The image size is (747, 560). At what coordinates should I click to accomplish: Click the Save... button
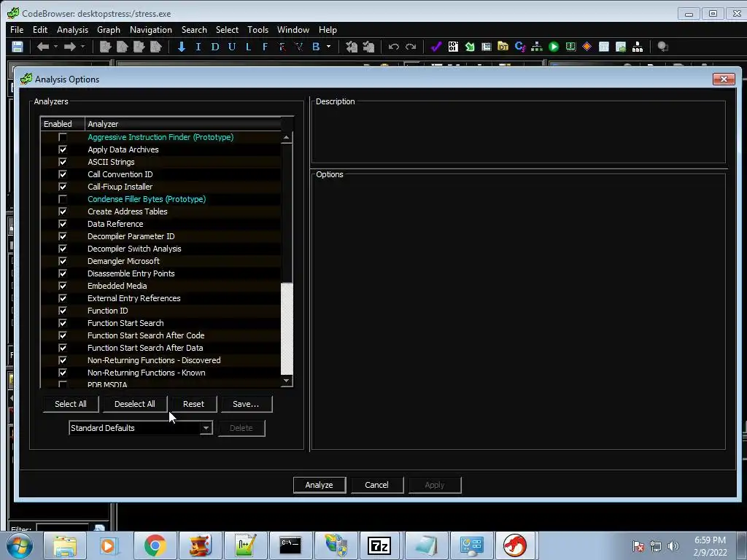[x=246, y=404]
